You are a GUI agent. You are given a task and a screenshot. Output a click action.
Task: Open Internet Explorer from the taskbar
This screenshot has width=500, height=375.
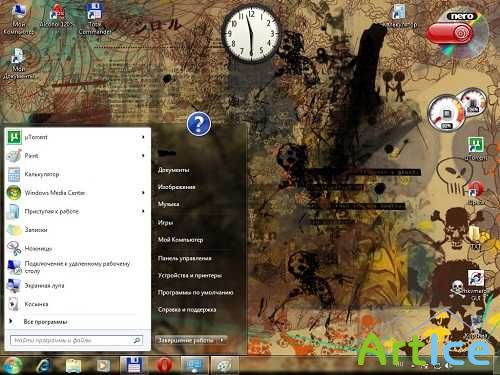click(x=43, y=366)
